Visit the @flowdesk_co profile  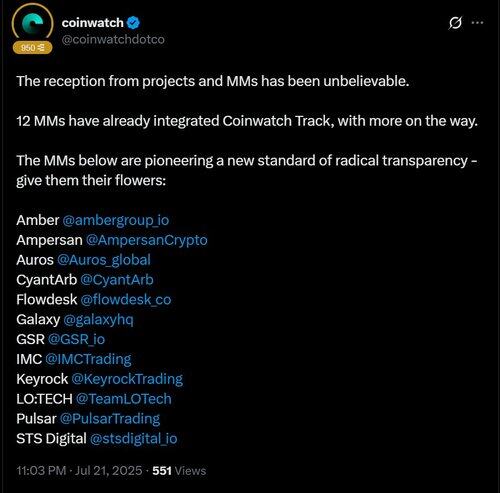click(126, 300)
